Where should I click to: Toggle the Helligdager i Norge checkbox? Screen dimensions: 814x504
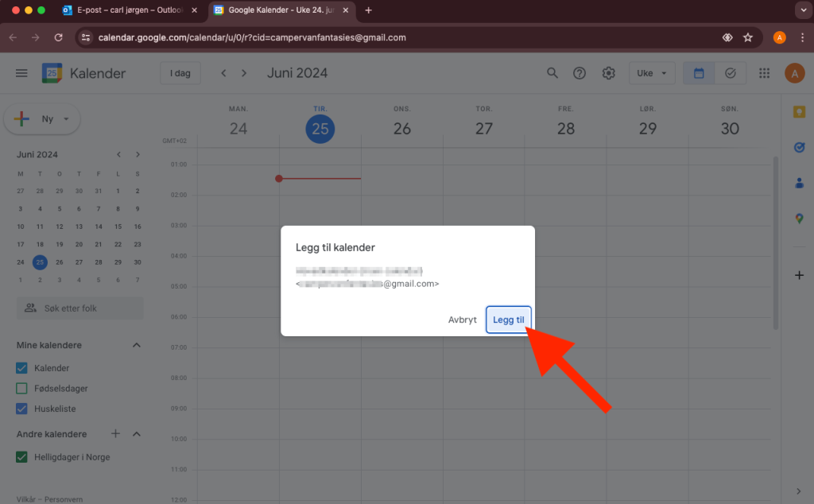pos(22,457)
